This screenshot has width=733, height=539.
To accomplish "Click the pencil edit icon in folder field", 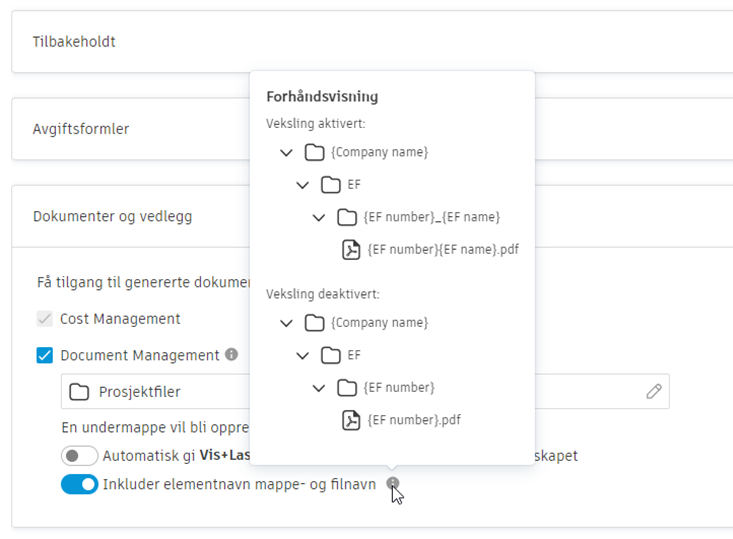I will tap(654, 392).
